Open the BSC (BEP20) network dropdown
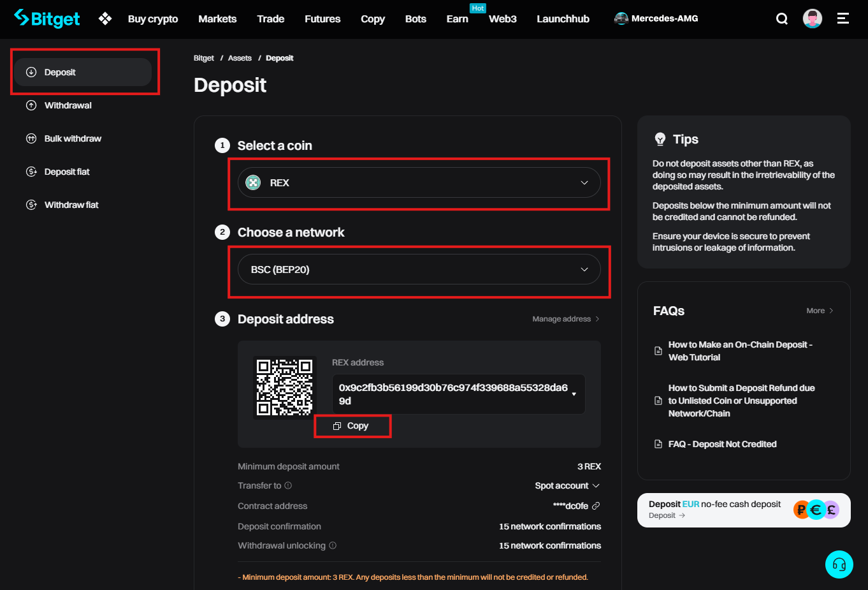The width and height of the screenshot is (868, 590). (419, 269)
